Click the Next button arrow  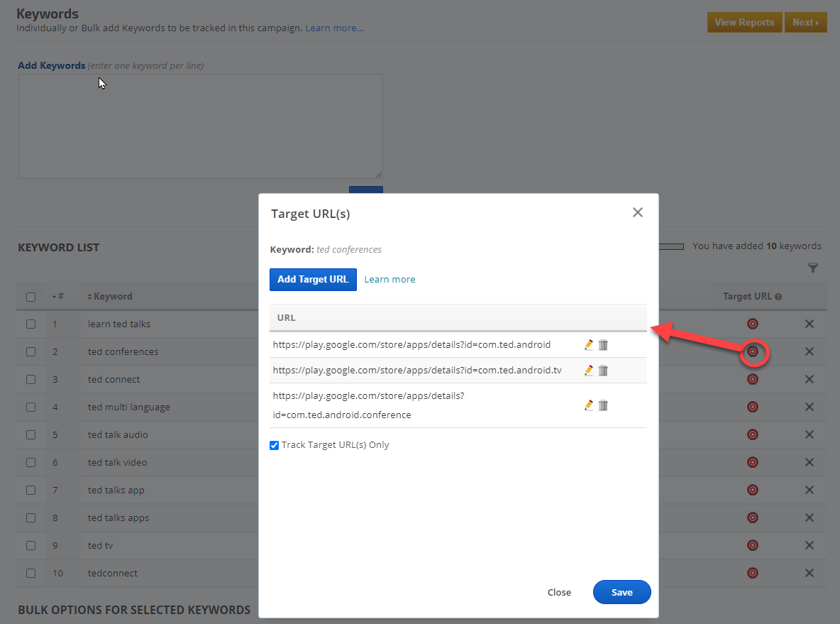coord(805,22)
